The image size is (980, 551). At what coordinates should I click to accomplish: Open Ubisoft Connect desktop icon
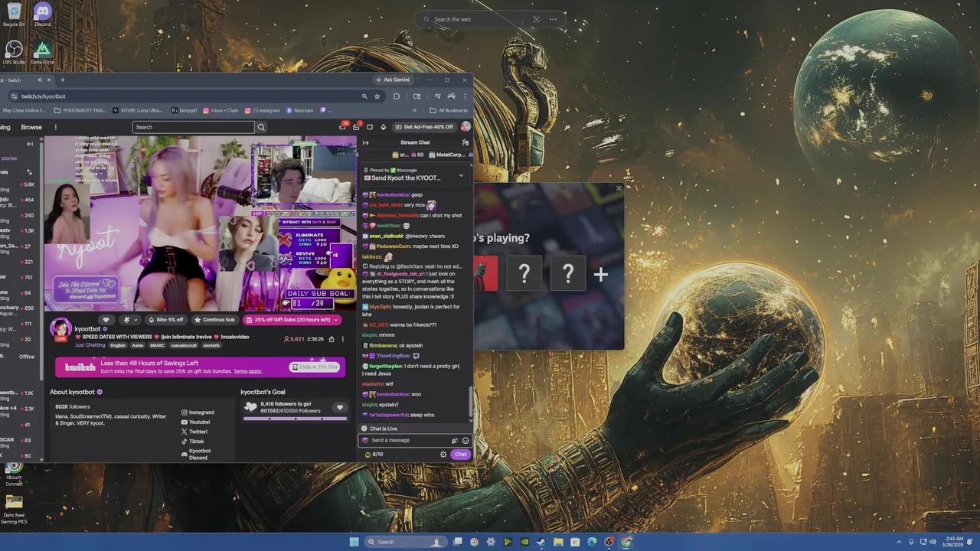(14, 474)
